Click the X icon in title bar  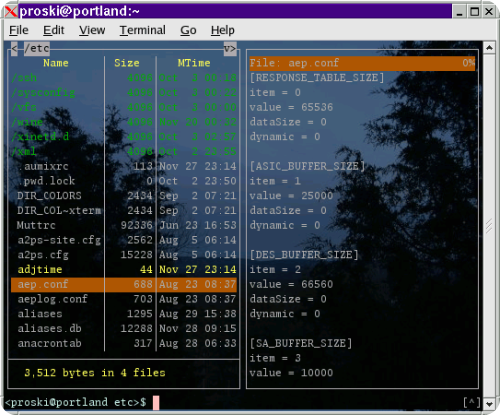coord(11,11)
